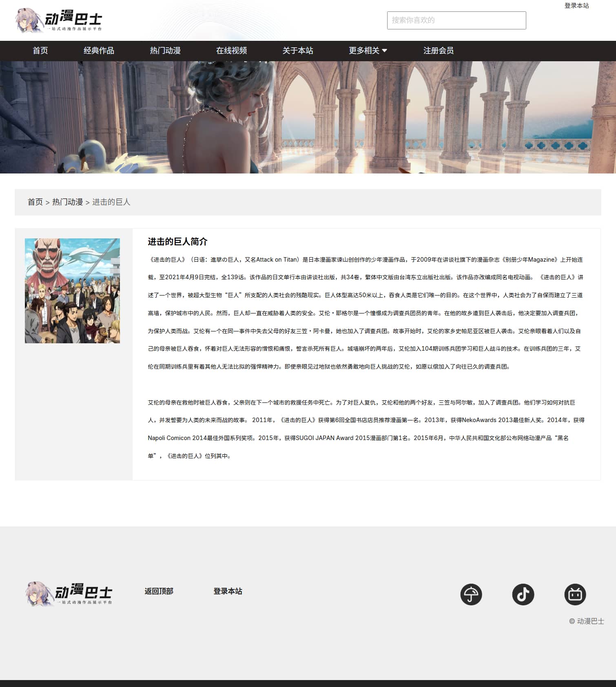
Task: Click the umbrella social icon in footer
Action: 471,594
